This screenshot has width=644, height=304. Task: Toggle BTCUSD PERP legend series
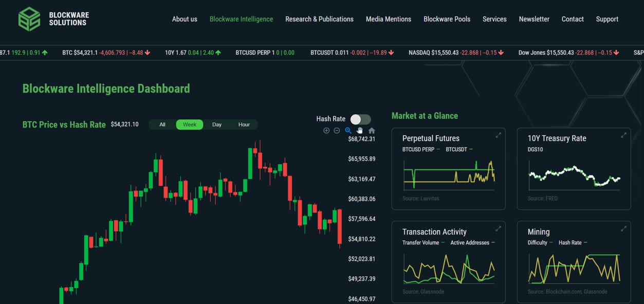tap(421, 149)
